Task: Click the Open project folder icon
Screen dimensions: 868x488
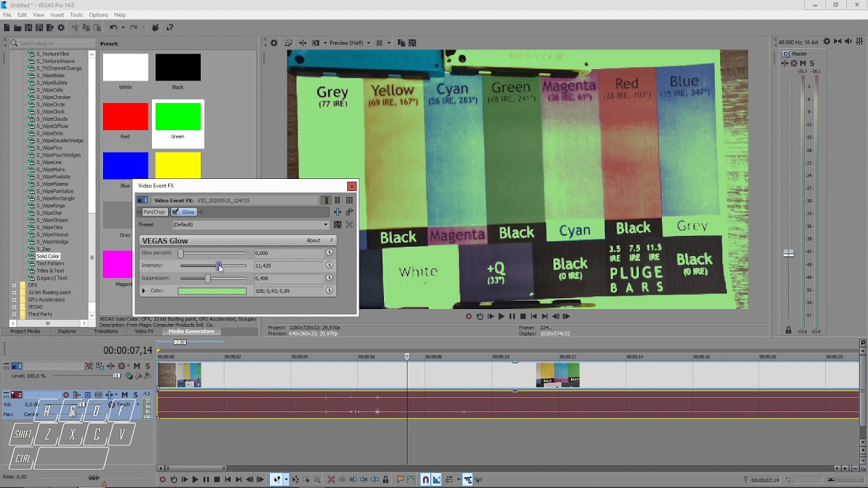Action: [18, 28]
